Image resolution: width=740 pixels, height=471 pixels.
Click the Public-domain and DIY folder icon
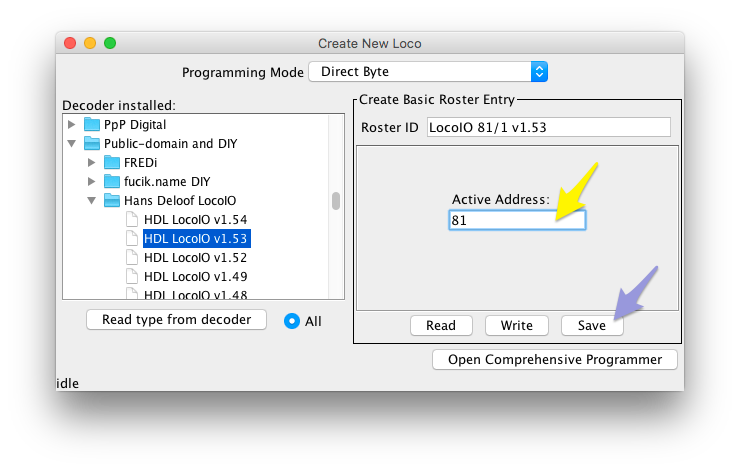tap(93, 144)
